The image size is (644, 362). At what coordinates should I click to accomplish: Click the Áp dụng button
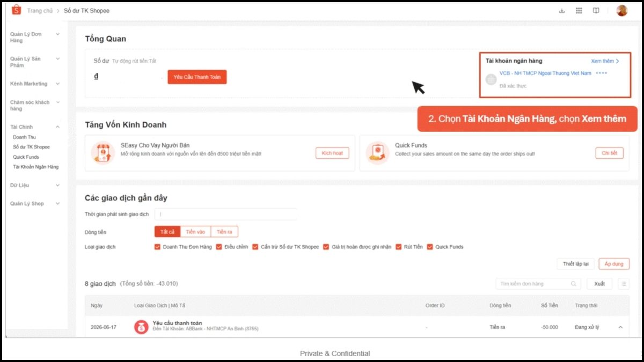pos(614,264)
